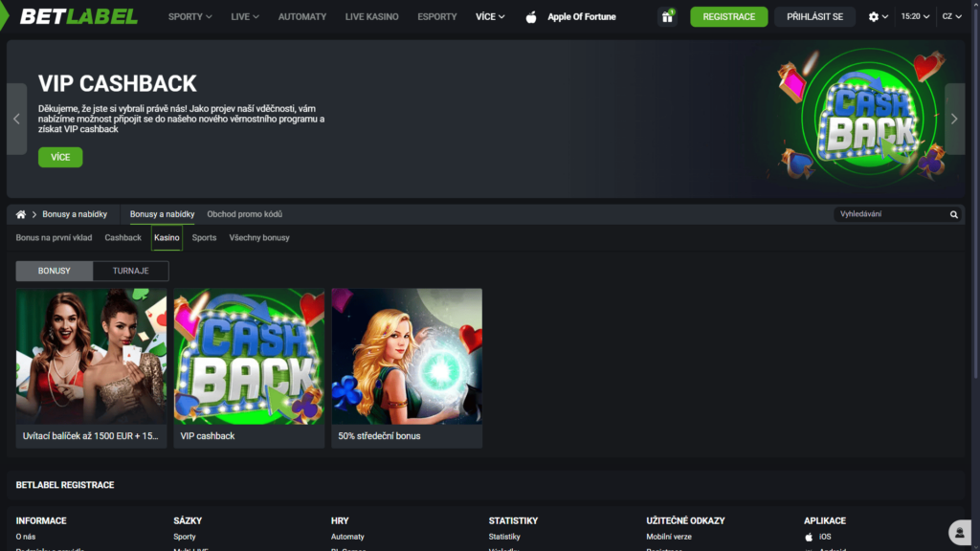
Task: Click the iOS app Apple icon
Action: (809, 537)
